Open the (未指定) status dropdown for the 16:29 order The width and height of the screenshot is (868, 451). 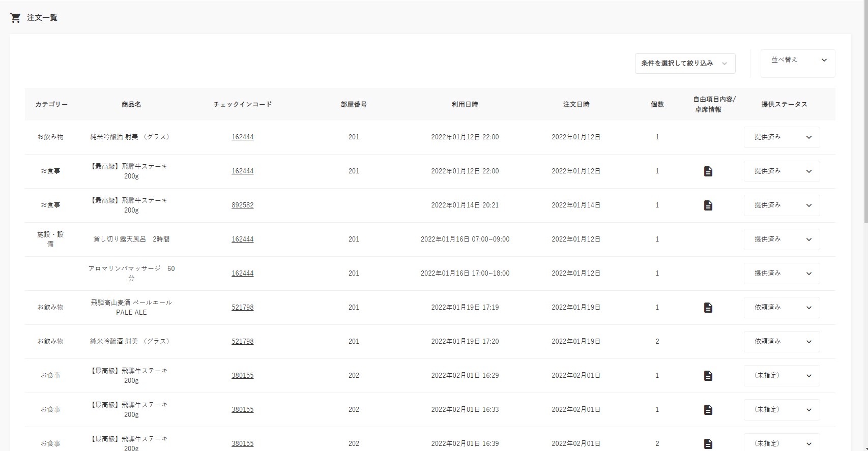(782, 376)
